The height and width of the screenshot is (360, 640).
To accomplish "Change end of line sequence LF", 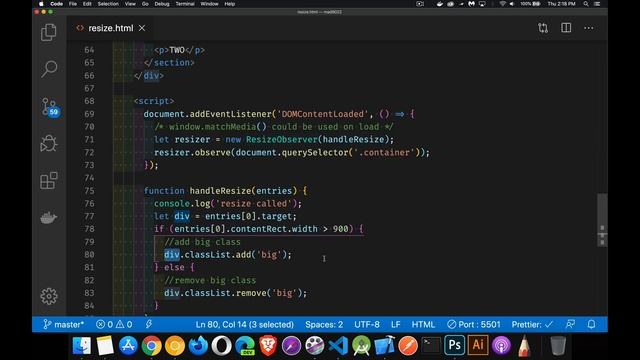I will 396,324.
